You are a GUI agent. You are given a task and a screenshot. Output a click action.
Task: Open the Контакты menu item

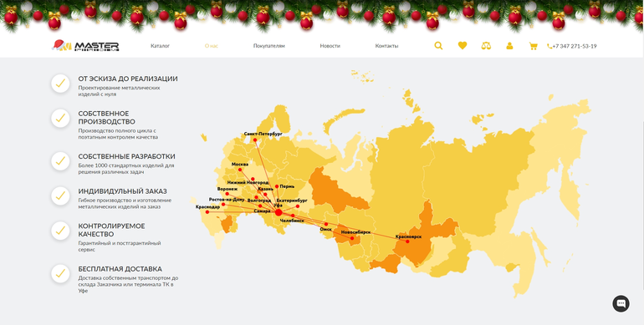[x=386, y=46]
